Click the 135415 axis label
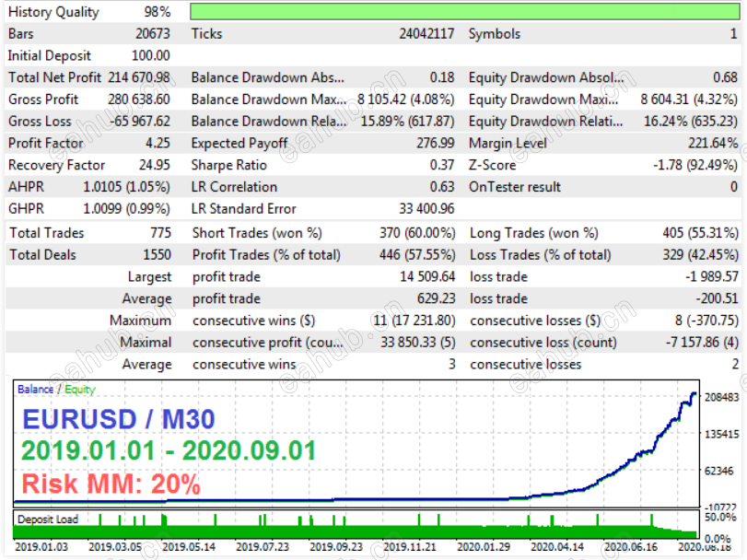Viewport: 747px width, 560px height. point(721,435)
